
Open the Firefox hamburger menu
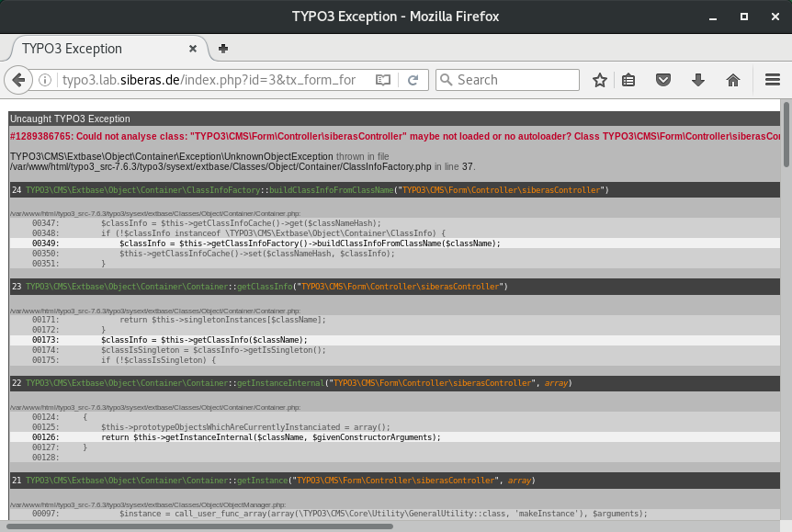pyautogui.click(x=773, y=80)
